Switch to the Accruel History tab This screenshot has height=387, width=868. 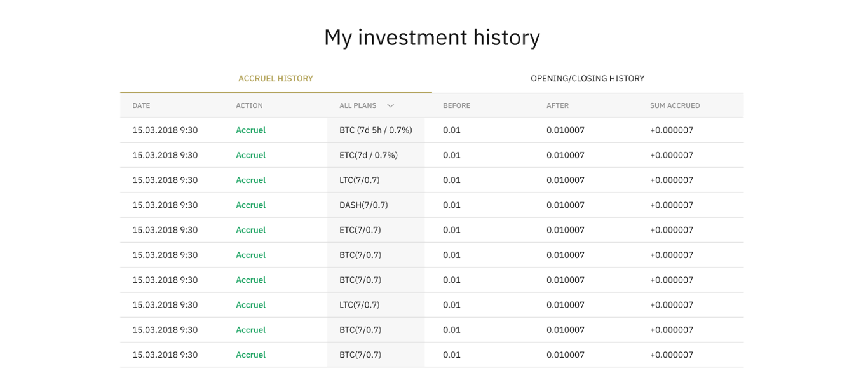pos(275,79)
